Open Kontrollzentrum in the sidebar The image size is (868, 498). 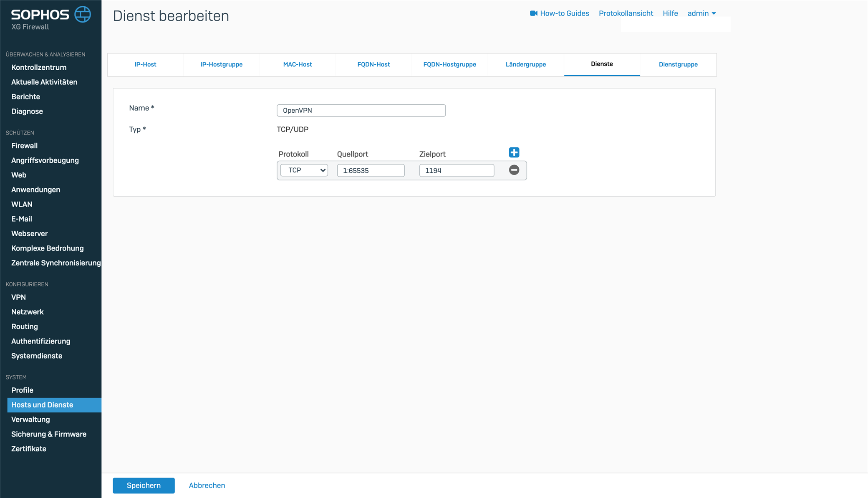point(39,67)
